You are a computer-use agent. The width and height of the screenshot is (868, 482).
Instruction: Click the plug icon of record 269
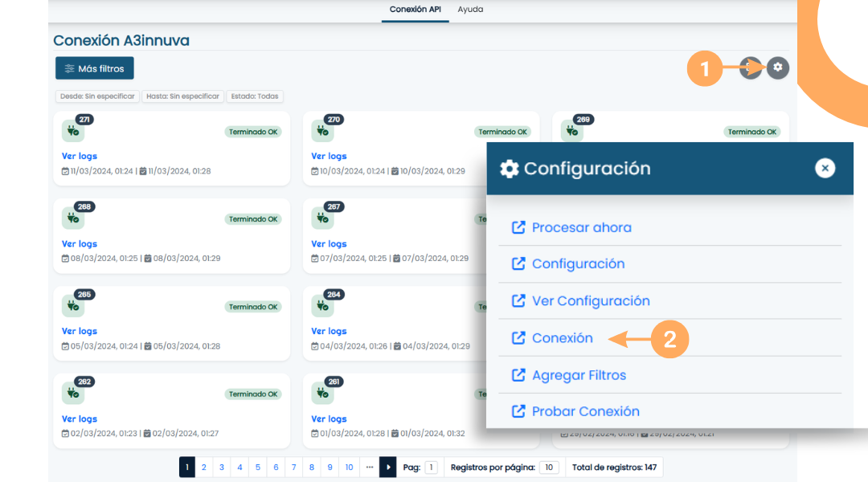click(572, 131)
